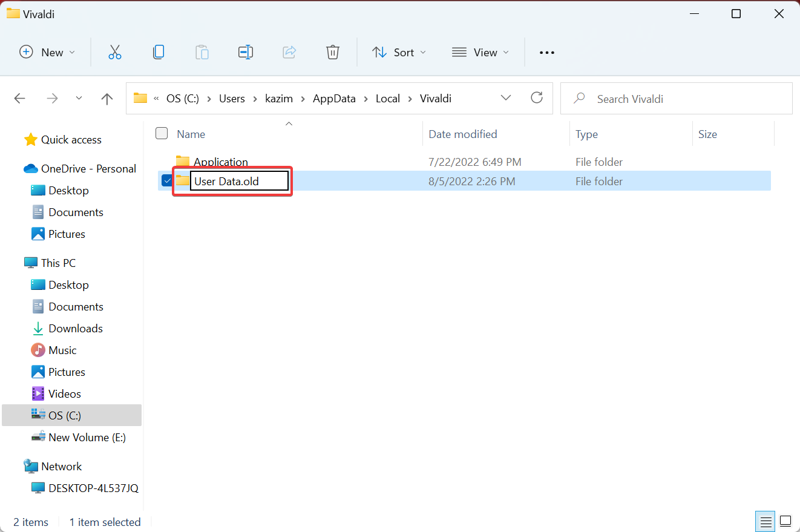This screenshot has height=532, width=800.
Task: Go forward with the right arrow
Action: coord(53,99)
